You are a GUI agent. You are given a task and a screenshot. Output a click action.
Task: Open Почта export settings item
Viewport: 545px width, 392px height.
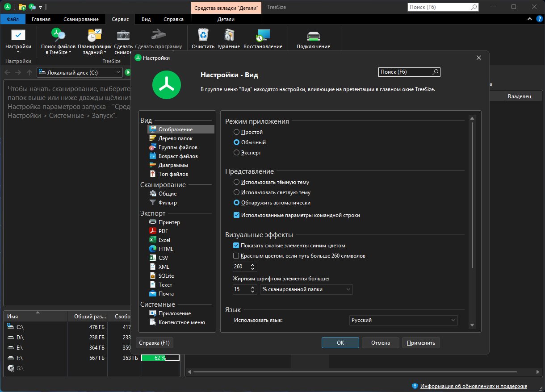(x=166, y=293)
